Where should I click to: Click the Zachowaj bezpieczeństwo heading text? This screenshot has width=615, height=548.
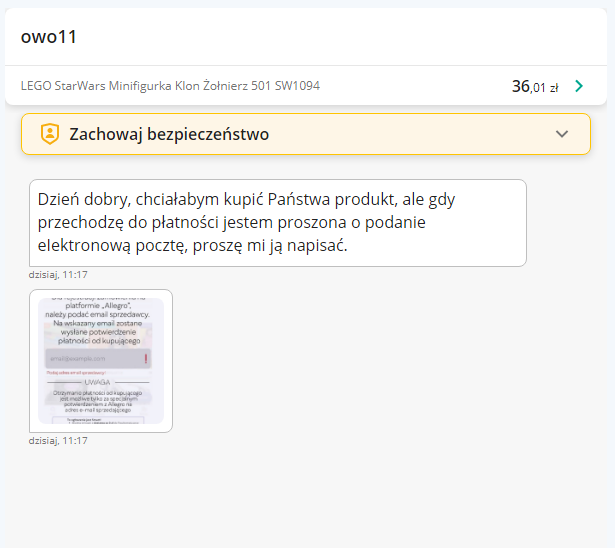[168, 134]
